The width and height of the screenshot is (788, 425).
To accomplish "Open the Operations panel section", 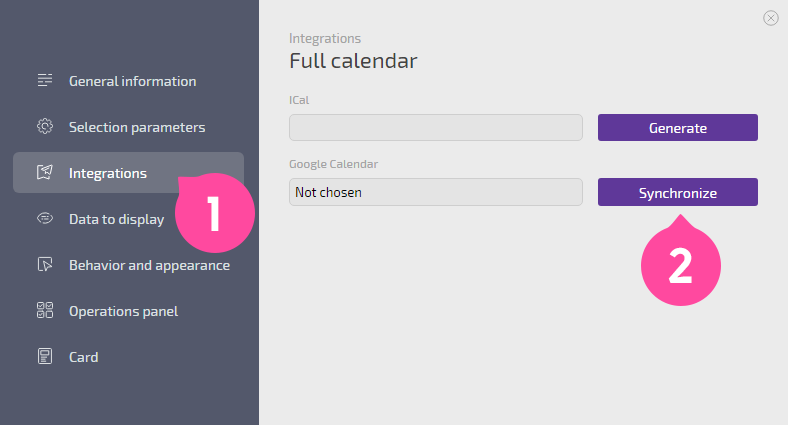I will 123,311.
